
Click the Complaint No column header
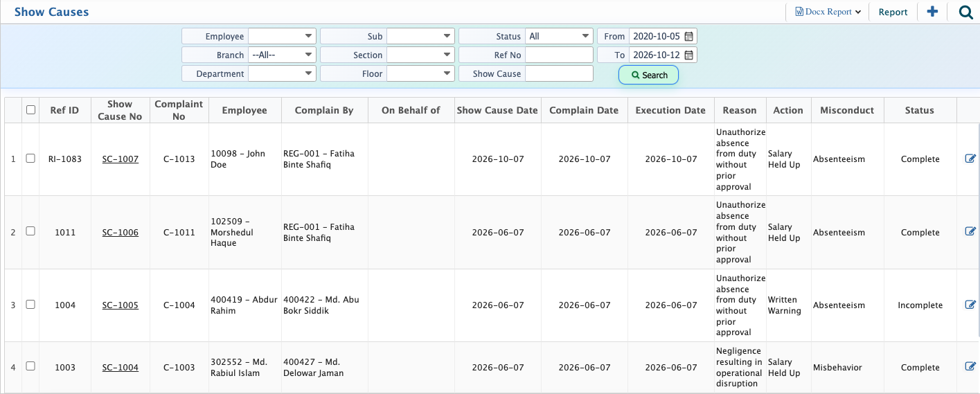(x=179, y=110)
